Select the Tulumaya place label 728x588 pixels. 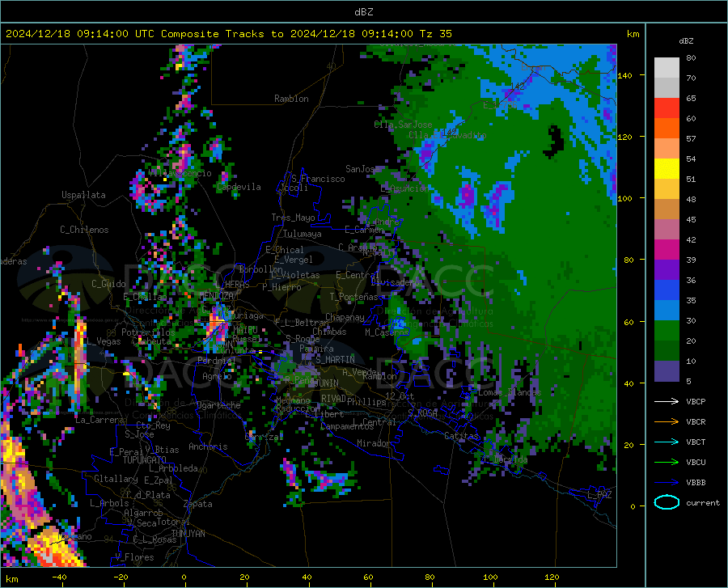click(303, 234)
